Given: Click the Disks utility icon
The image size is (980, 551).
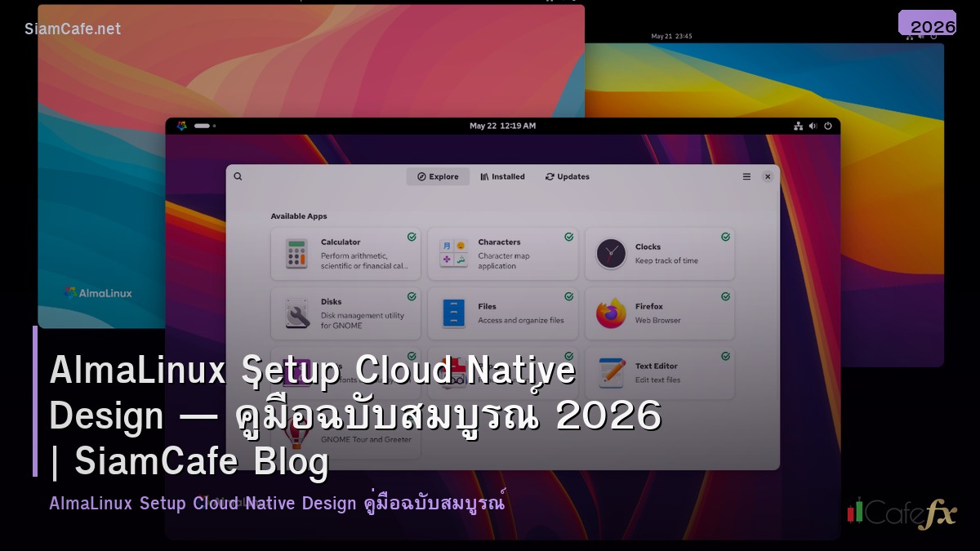Looking at the screenshot, I should (x=296, y=313).
